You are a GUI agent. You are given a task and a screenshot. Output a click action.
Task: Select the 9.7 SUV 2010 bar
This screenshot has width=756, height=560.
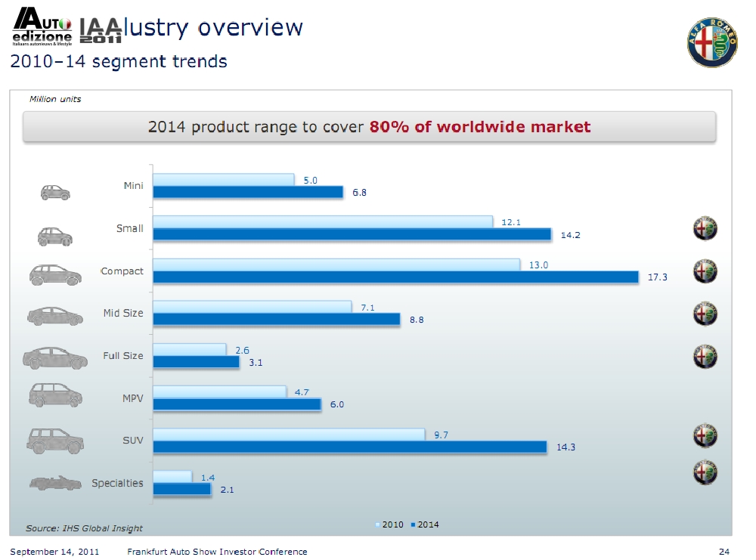(x=289, y=435)
